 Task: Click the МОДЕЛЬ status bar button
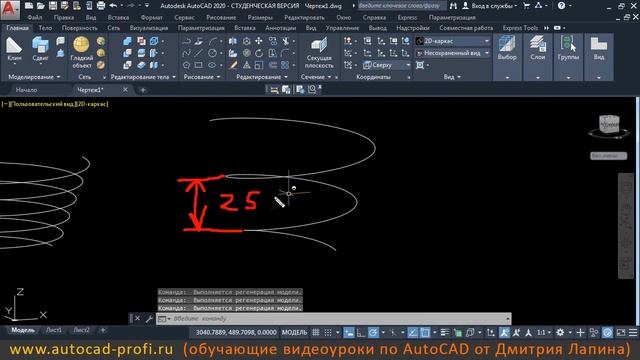click(x=294, y=333)
